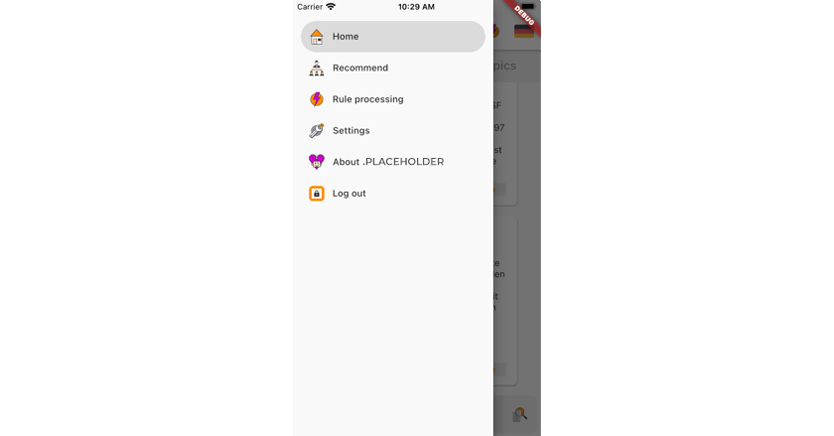Image resolution: width=834 pixels, height=436 pixels.
Task: Click the Wi-Fi icon in status bar
Action: (x=331, y=7)
